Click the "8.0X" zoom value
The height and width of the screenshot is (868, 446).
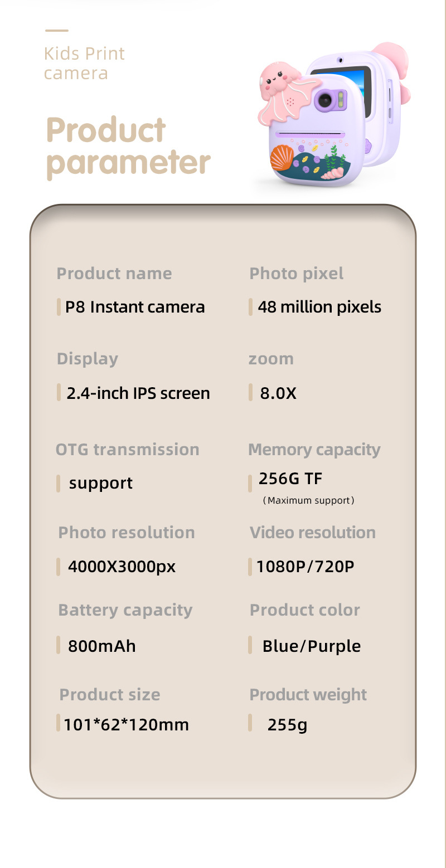coord(278,393)
